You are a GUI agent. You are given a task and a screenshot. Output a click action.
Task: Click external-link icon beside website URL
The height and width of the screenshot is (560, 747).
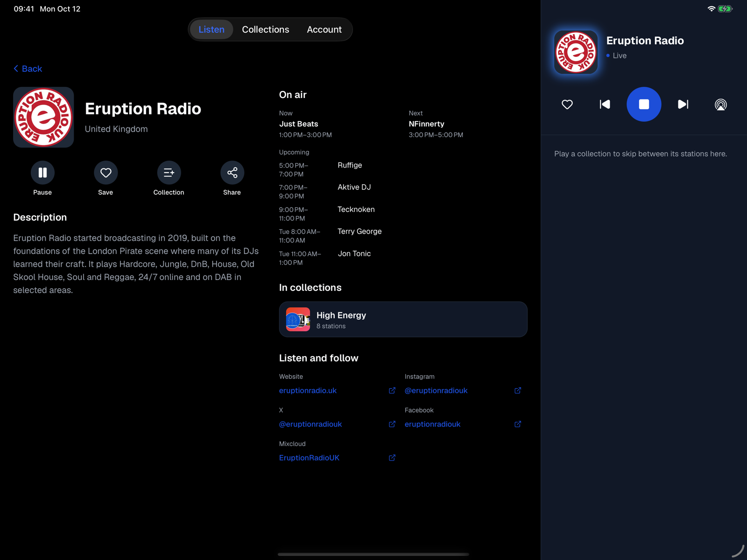tap(392, 391)
